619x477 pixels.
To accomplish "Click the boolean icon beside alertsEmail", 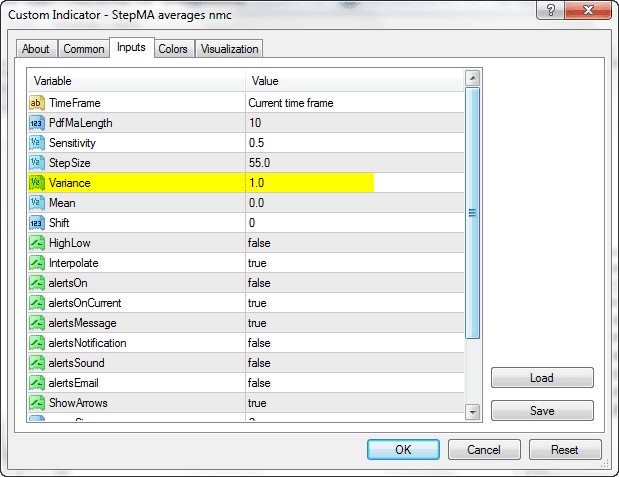I will (37, 383).
